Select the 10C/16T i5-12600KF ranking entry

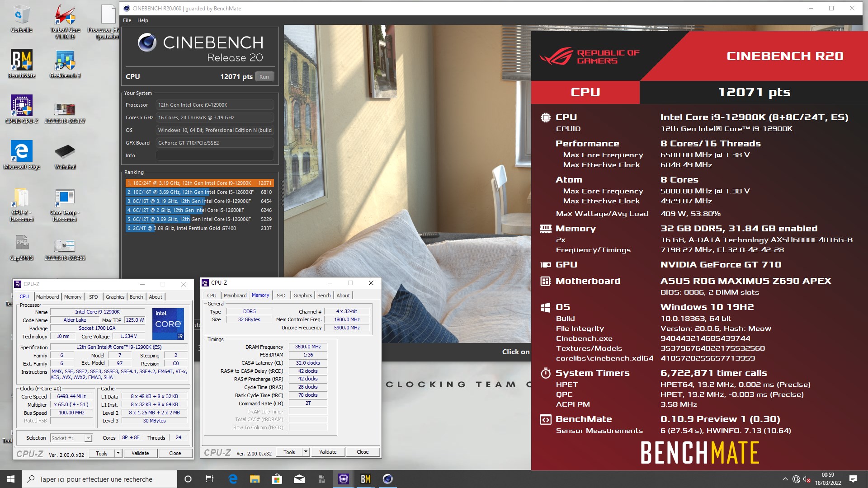coord(199,192)
